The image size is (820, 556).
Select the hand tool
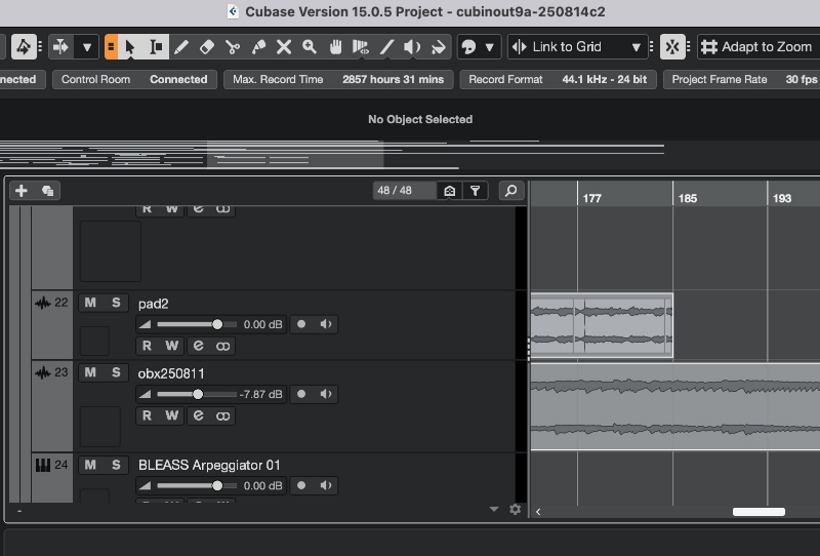[335, 47]
